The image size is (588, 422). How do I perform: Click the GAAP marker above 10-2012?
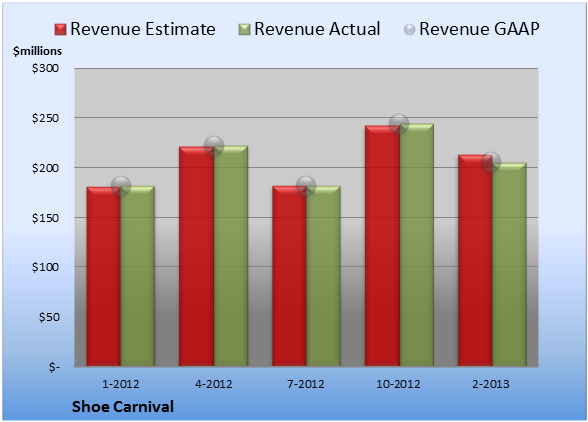399,123
